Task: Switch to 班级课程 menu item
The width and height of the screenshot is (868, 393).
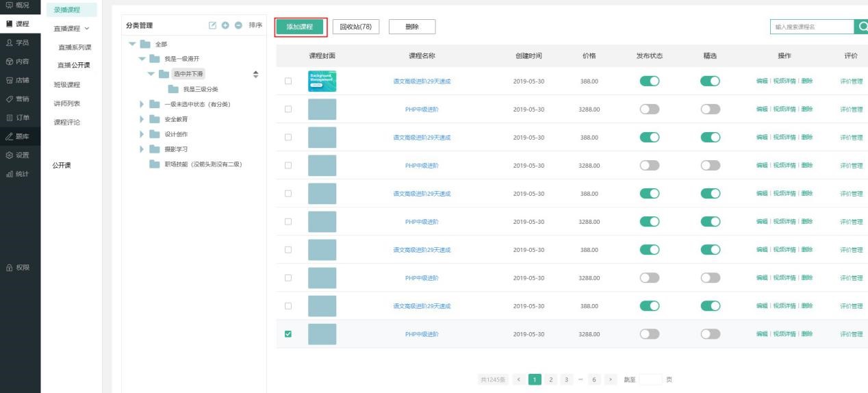Action: click(67, 85)
